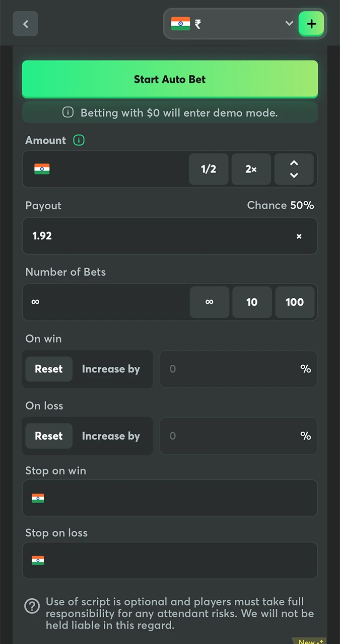Set number of bets to 100
The image size is (340, 644).
(x=295, y=302)
